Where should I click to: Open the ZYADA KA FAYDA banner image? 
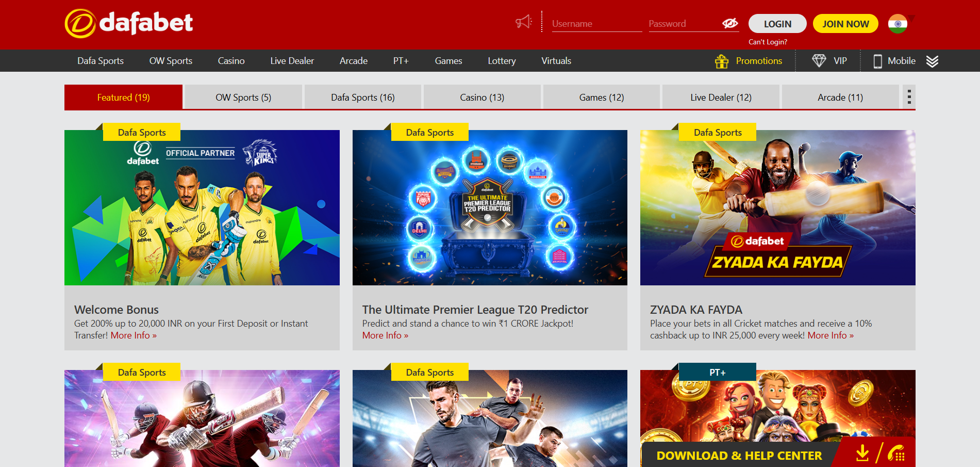778,207
